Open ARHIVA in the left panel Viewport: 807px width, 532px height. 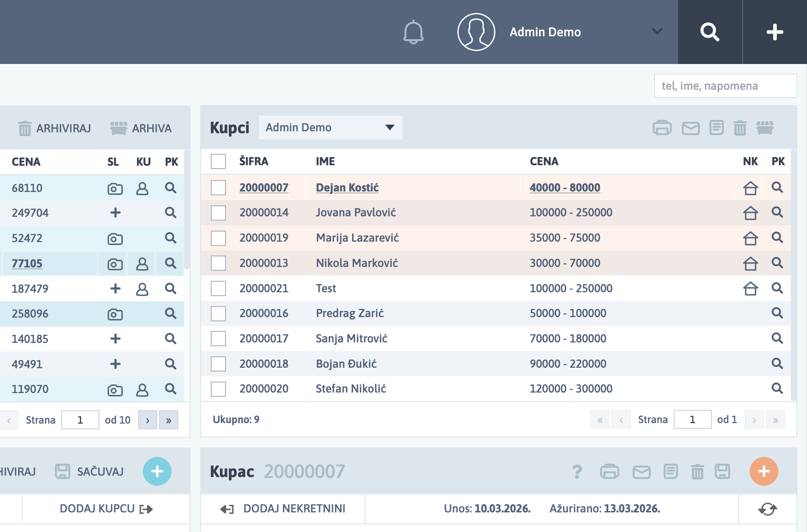(x=141, y=128)
